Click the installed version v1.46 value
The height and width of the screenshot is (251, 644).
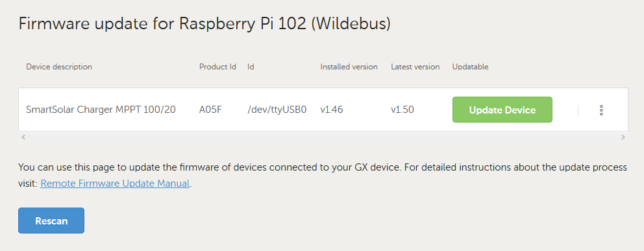(x=332, y=110)
